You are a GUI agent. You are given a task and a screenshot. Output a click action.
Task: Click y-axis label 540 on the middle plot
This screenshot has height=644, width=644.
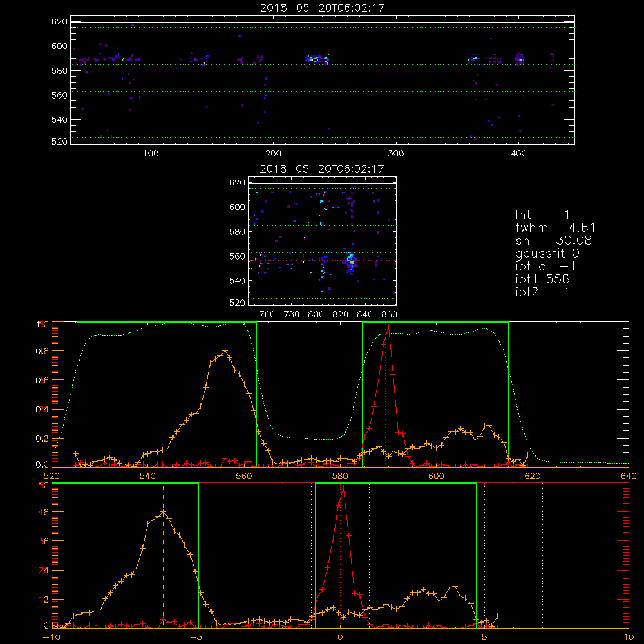(x=238, y=281)
